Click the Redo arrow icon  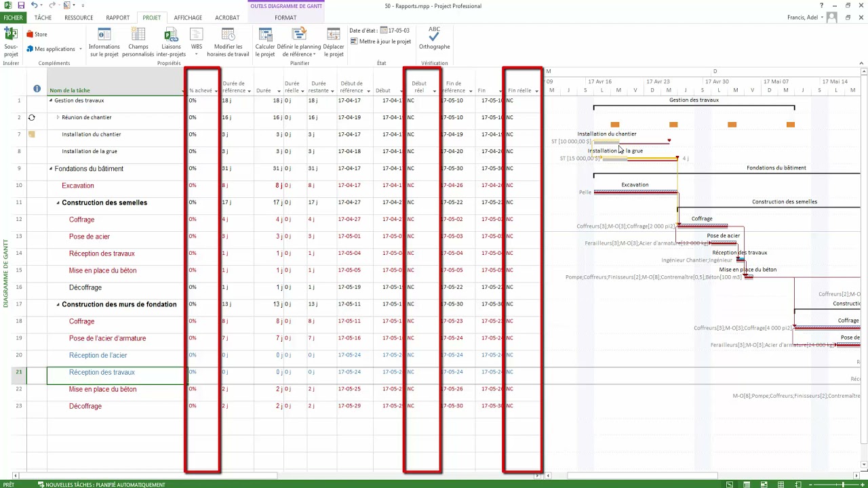point(53,5)
